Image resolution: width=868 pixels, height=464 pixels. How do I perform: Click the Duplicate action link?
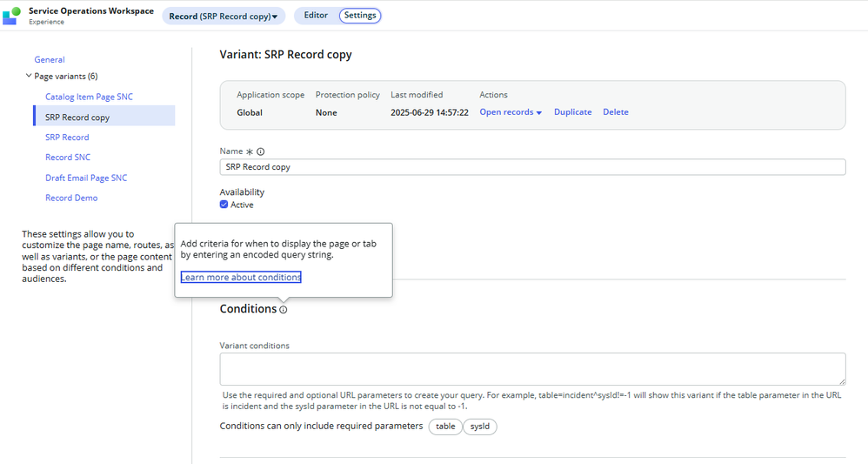click(573, 112)
